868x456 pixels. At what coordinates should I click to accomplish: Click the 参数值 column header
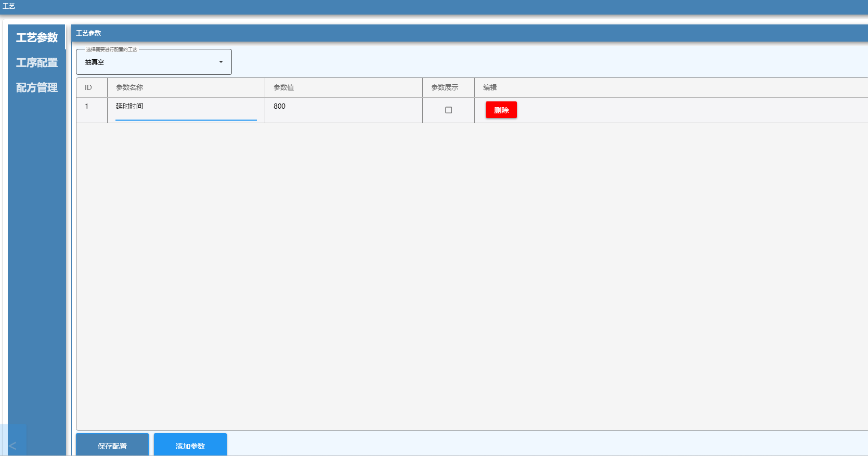point(344,88)
